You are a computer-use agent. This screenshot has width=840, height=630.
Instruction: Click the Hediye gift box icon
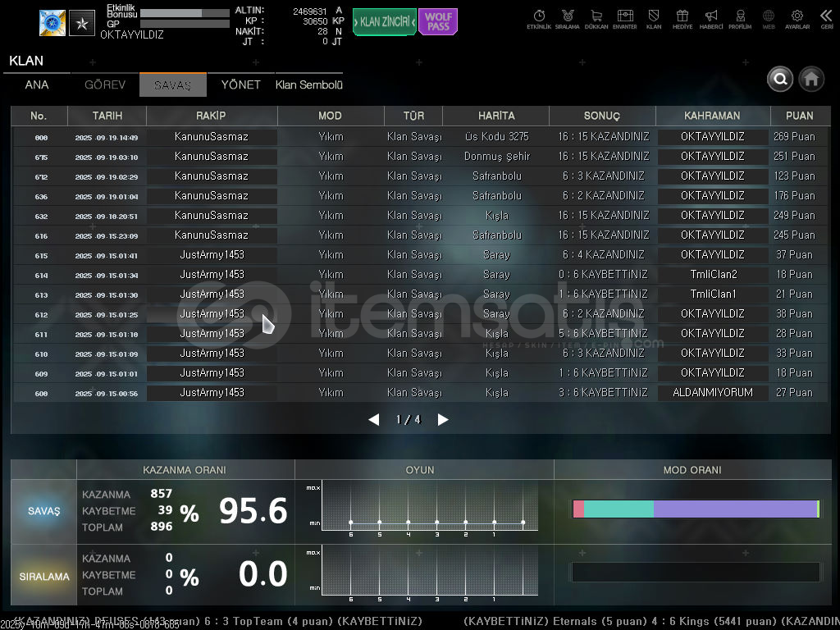[682, 17]
